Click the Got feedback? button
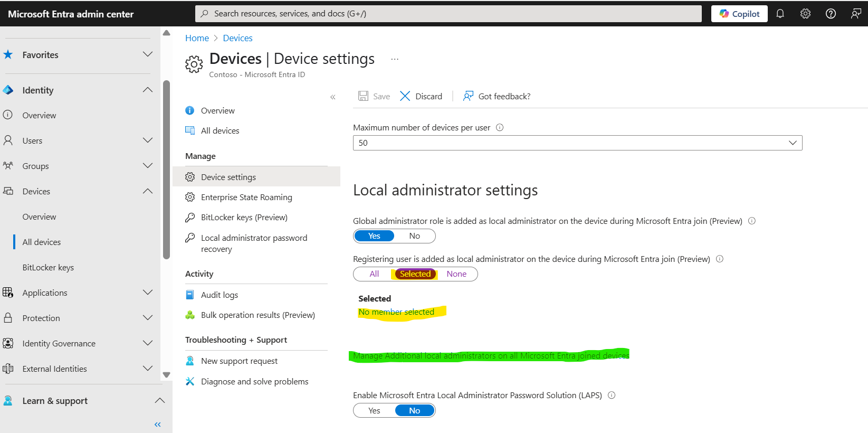868x433 pixels. pos(497,96)
